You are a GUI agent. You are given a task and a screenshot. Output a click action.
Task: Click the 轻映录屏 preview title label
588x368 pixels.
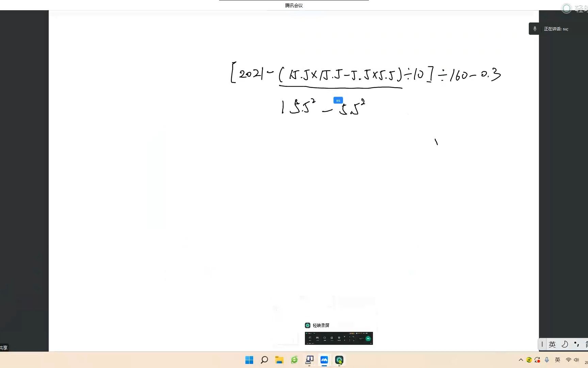click(x=321, y=325)
